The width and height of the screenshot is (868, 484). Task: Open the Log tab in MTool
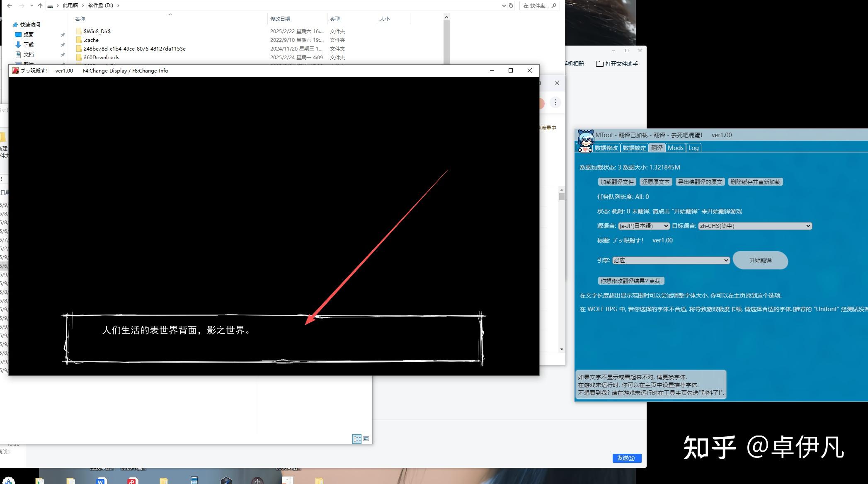693,148
